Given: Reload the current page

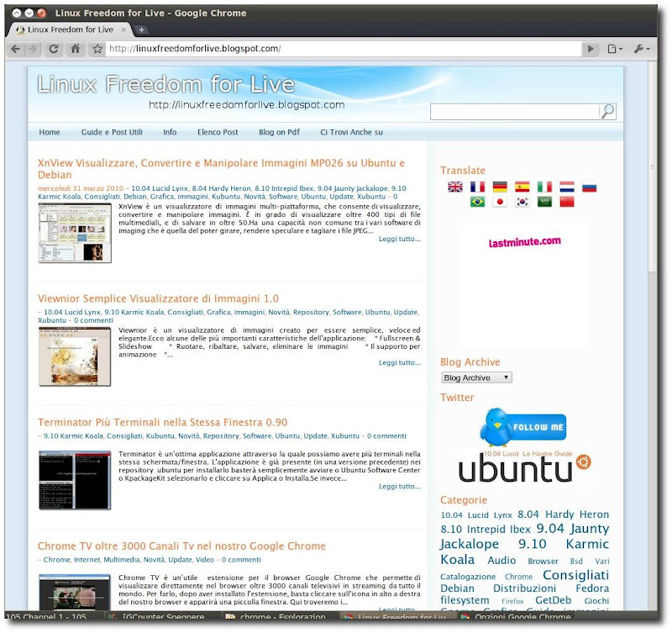Looking at the screenshot, I should (x=52, y=49).
